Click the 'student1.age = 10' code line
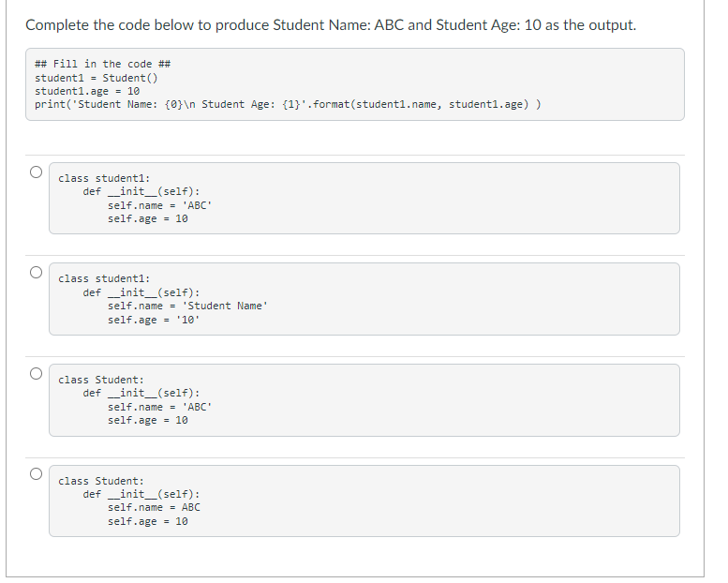728x583 pixels. click(87, 91)
